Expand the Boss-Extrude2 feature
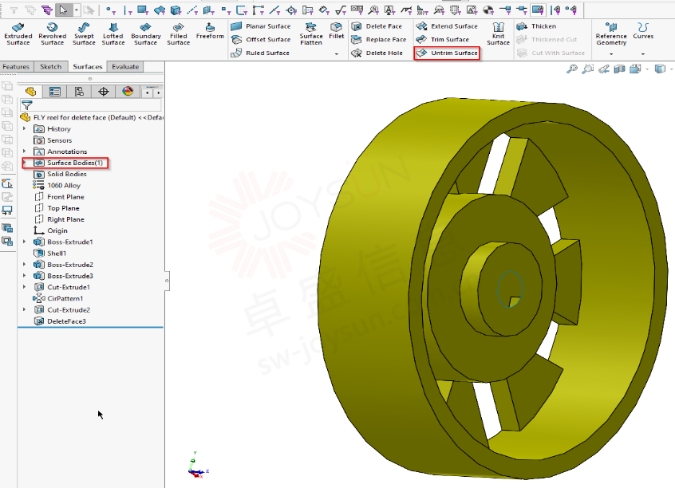This screenshot has width=675, height=488. pyautogui.click(x=25, y=264)
